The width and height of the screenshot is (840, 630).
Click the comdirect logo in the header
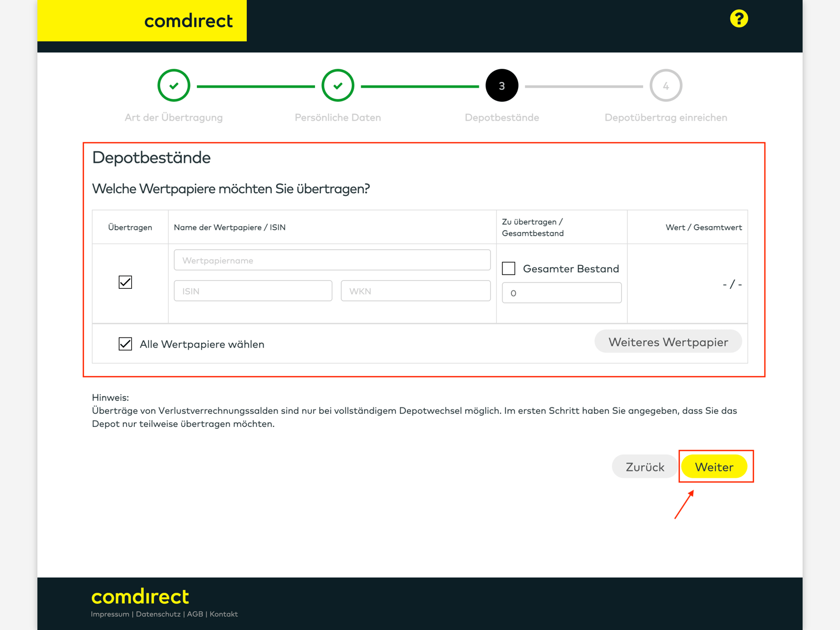(188, 21)
